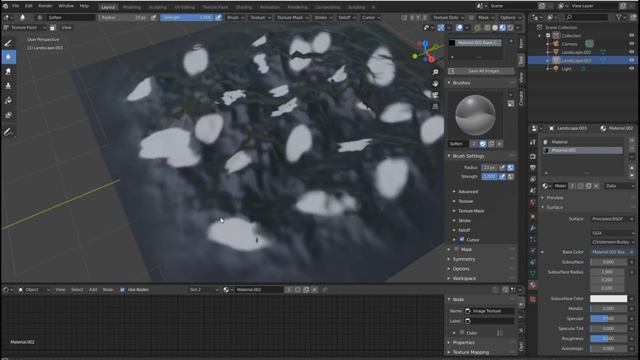Open the Render properties tab icon
This screenshot has width=640, height=360.
533,156
